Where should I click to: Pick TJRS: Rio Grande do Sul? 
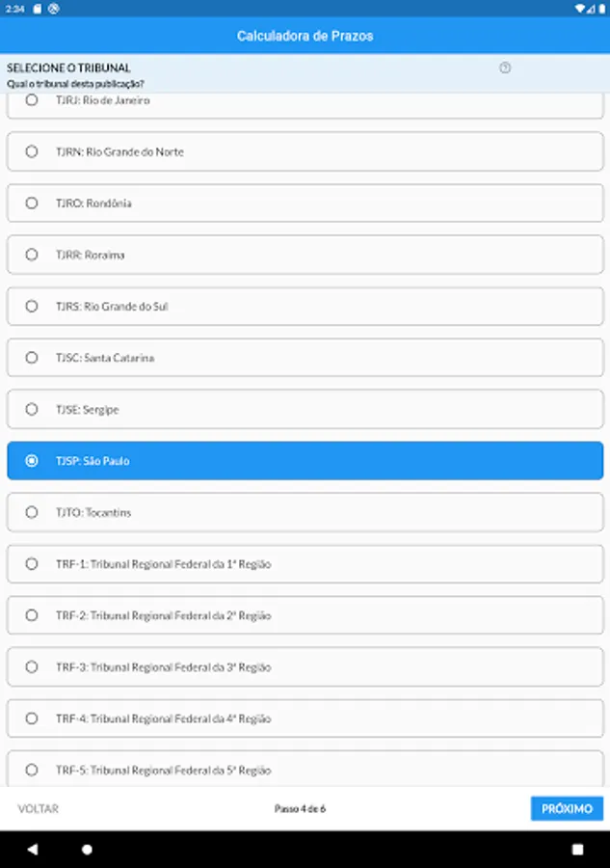click(305, 306)
